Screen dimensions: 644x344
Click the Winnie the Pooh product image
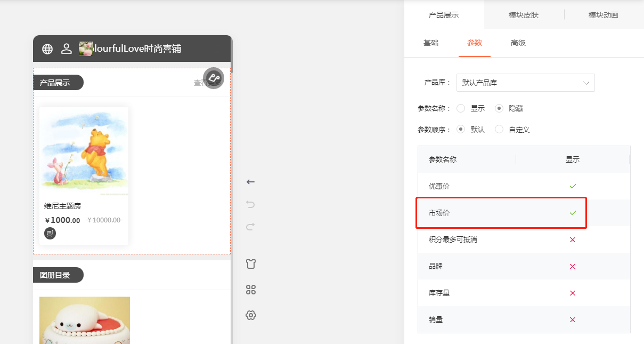(x=84, y=151)
